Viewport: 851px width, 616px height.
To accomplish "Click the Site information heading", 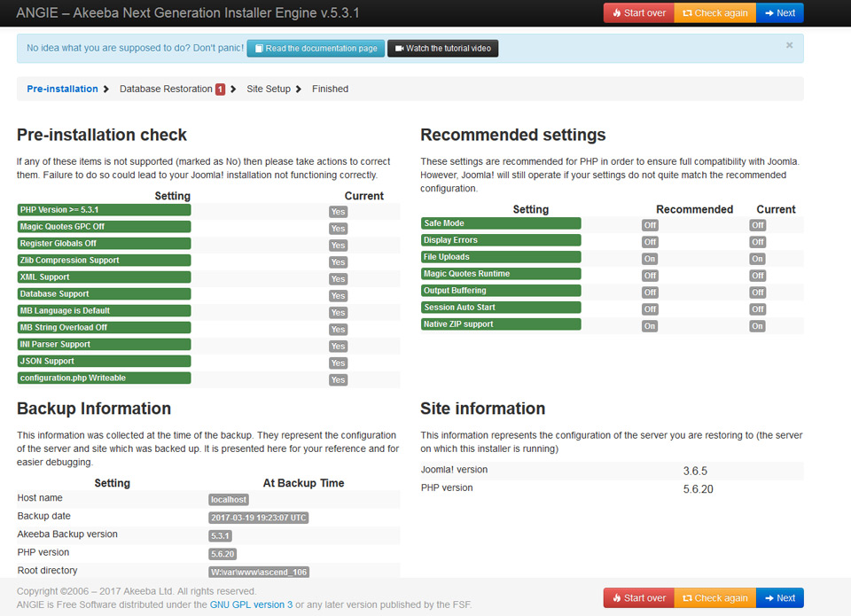I will pyautogui.click(x=482, y=408).
